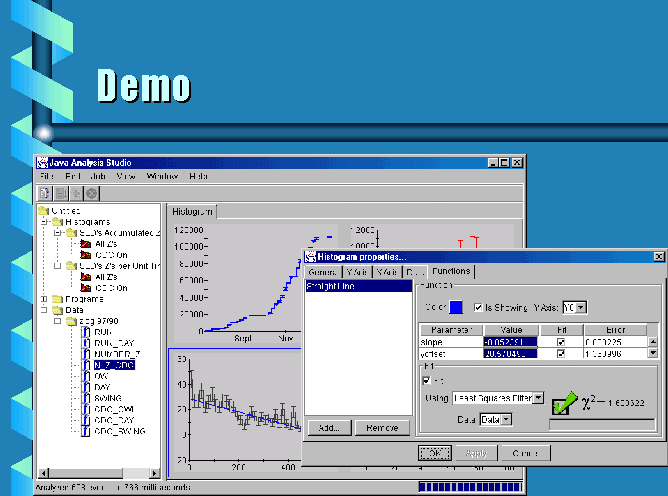Open the Programs folder icon in tree
This screenshot has height=496, width=668.
pyautogui.click(x=57, y=298)
